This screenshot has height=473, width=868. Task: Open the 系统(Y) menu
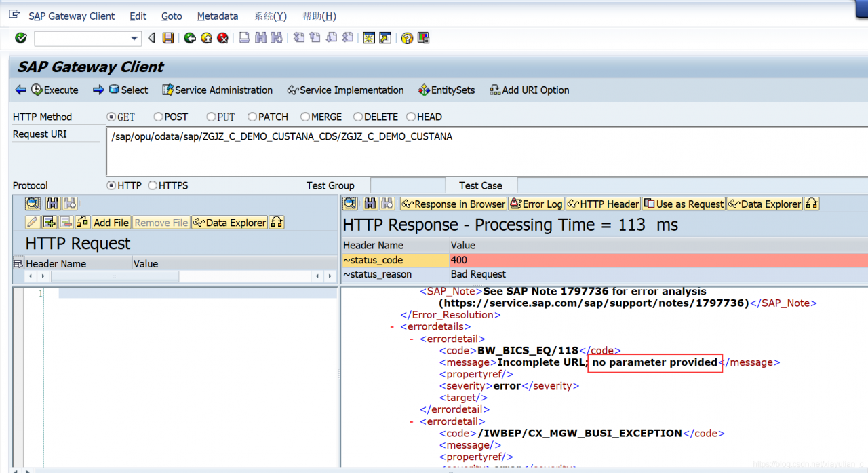[x=270, y=16]
